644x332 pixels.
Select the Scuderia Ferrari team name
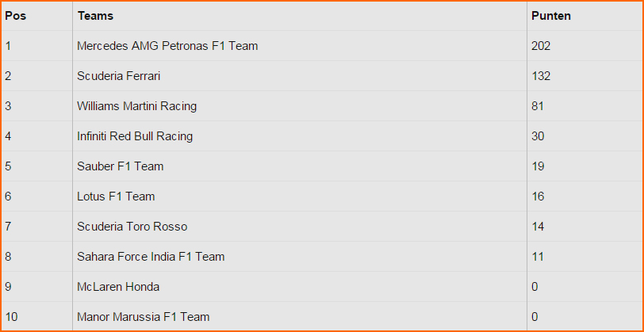[119, 76]
